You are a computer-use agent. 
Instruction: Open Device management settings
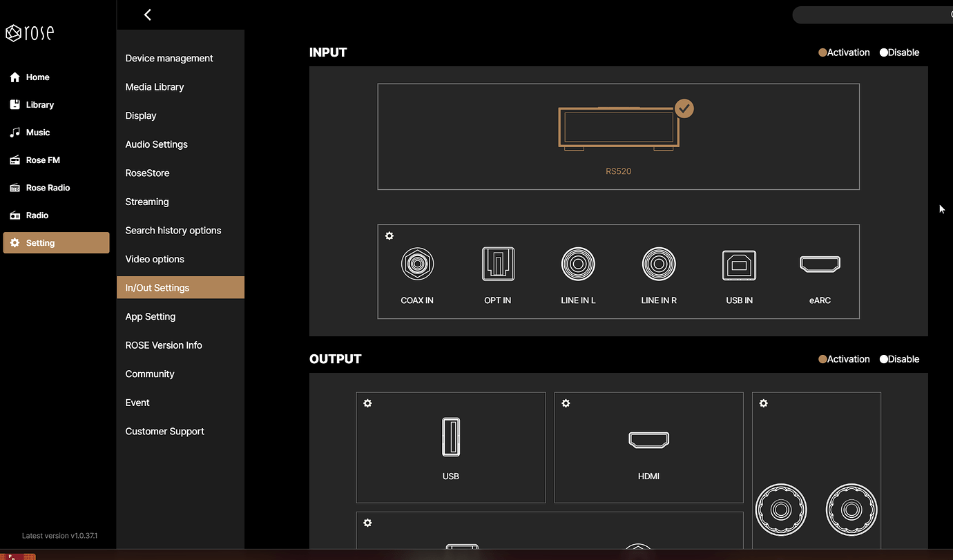[x=180, y=58]
